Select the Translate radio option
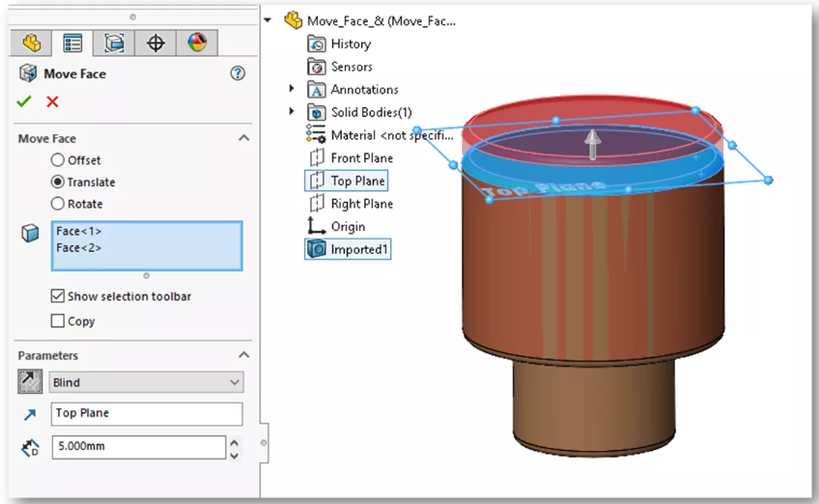Screen dimensions: 819x504 click(x=57, y=182)
